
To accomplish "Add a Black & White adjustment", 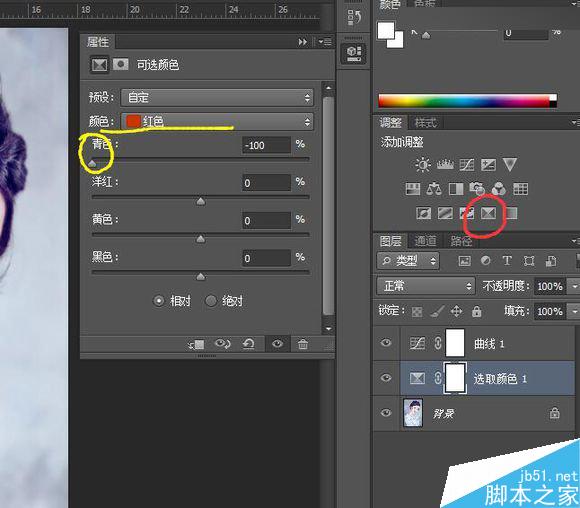I will 456,189.
